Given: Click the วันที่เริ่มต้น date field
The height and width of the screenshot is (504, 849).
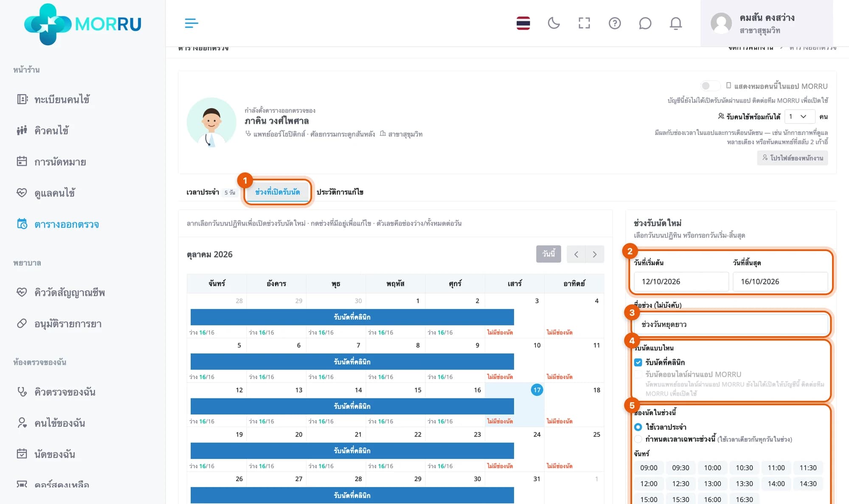Looking at the screenshot, I should click(681, 281).
